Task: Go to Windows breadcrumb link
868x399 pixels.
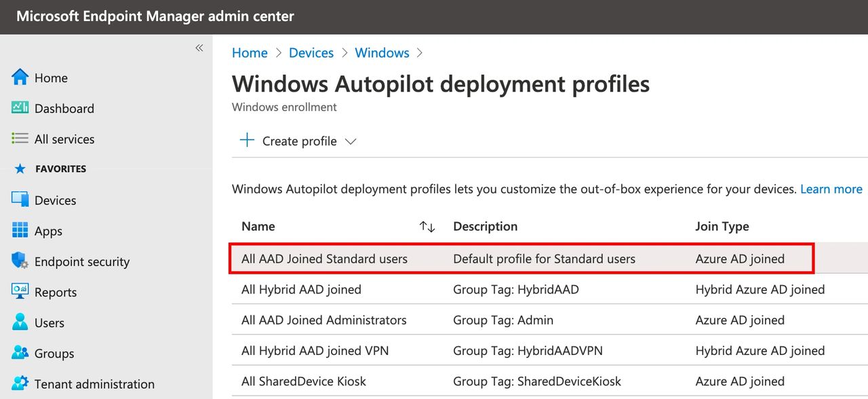Action: [382, 53]
